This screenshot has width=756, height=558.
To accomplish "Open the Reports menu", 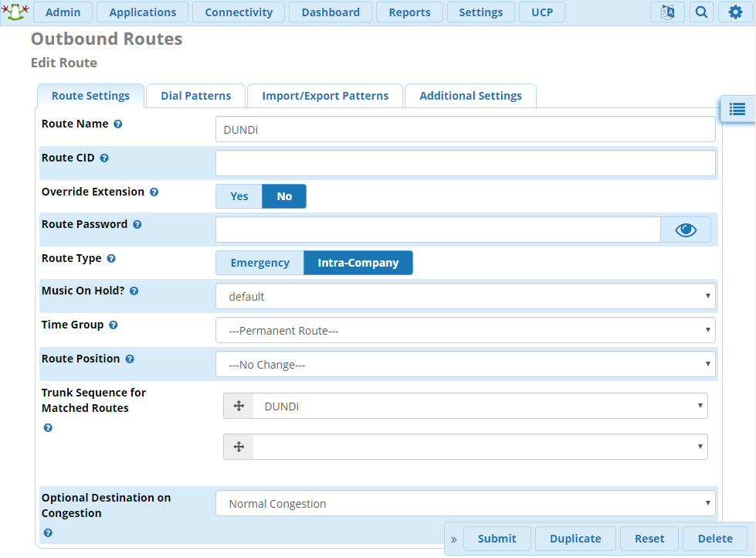I will click(x=409, y=12).
